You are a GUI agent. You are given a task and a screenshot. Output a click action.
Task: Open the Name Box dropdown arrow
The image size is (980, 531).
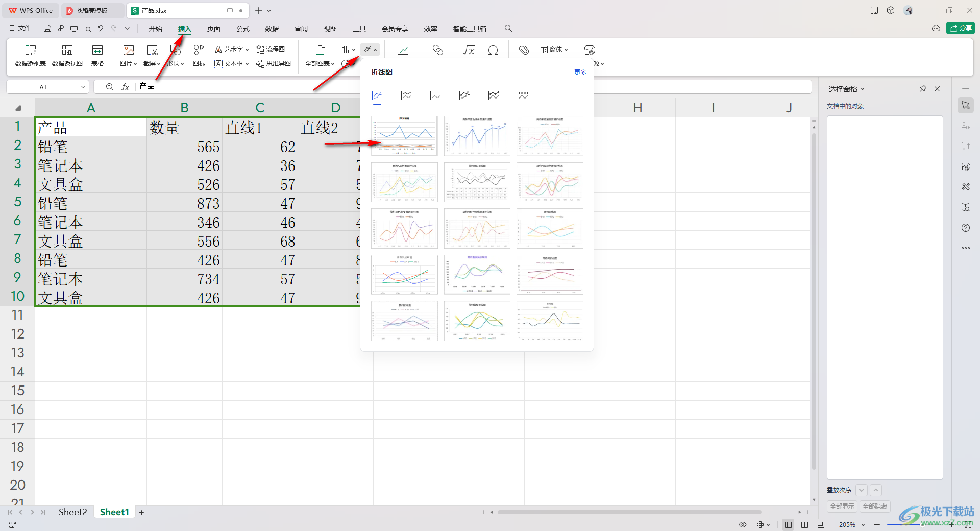coord(83,87)
